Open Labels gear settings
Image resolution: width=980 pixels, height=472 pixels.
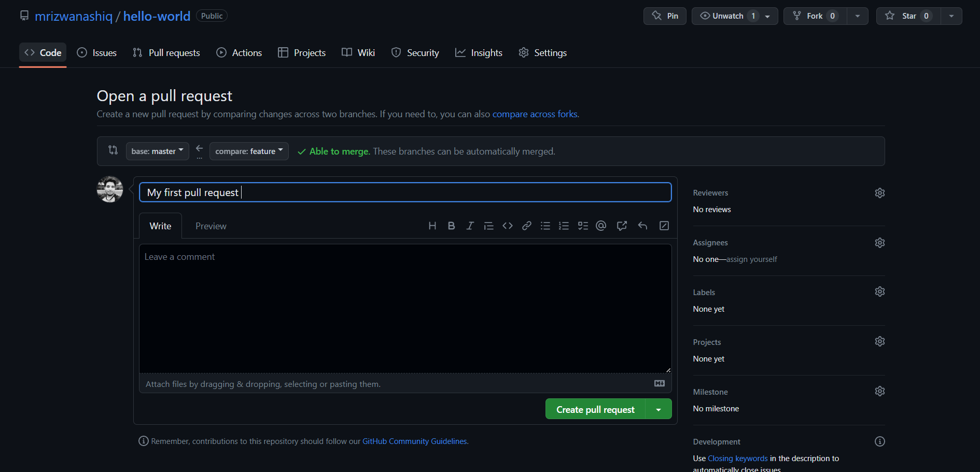tap(879, 291)
